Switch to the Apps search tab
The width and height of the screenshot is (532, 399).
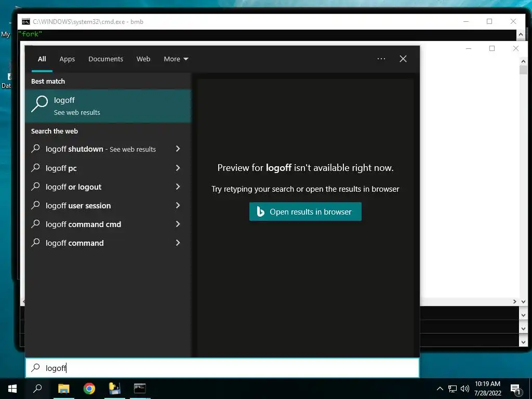click(x=67, y=59)
